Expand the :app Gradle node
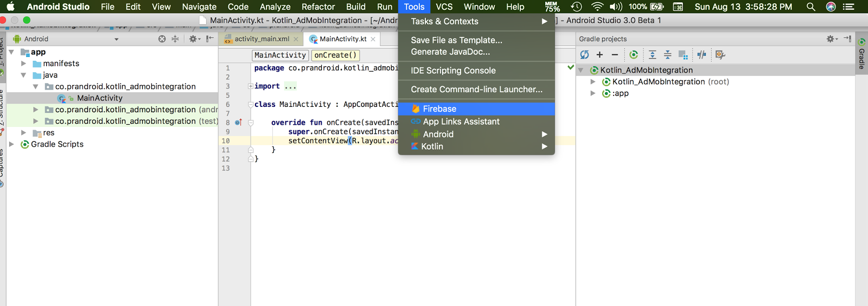The height and width of the screenshot is (306, 868). [592, 93]
